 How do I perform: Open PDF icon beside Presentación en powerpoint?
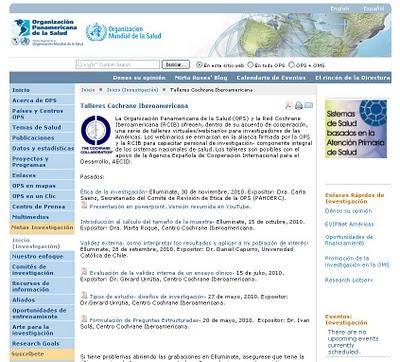84,205
